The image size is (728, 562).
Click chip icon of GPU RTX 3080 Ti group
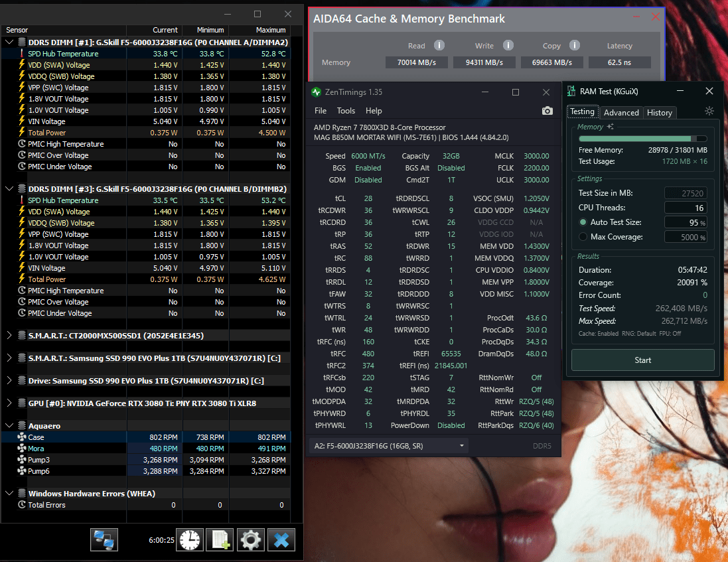[22, 403]
